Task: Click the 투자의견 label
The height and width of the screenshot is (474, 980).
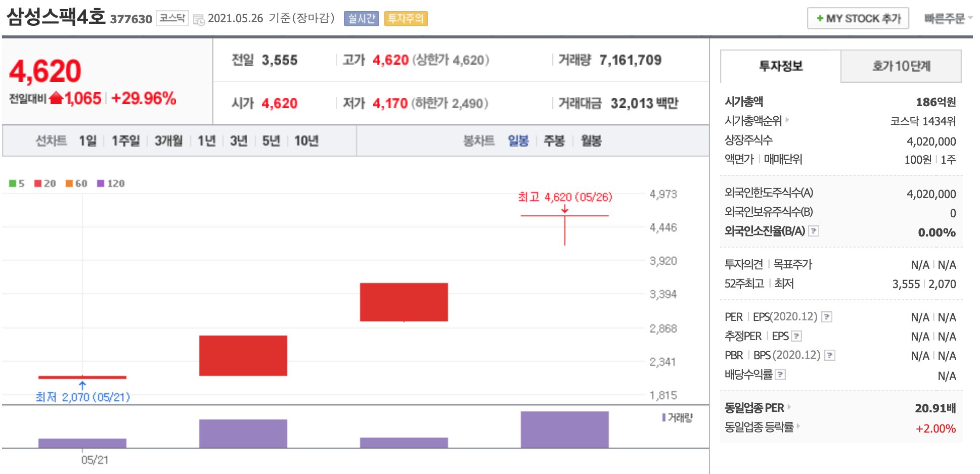Action: click(743, 264)
